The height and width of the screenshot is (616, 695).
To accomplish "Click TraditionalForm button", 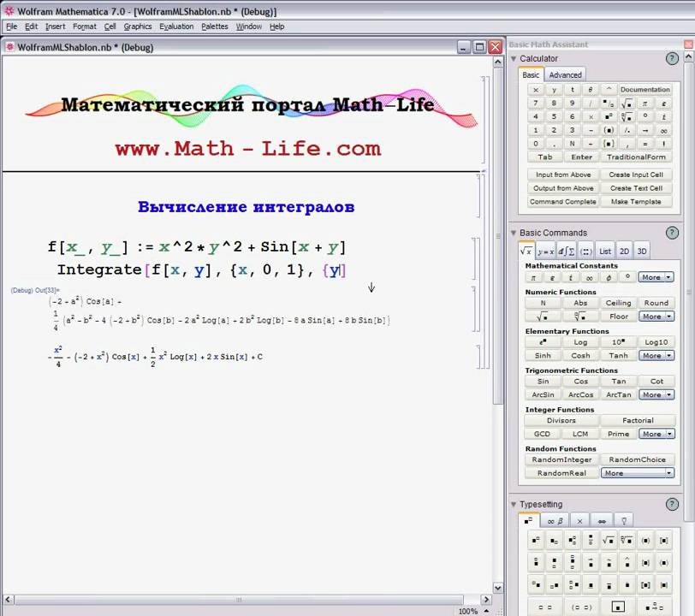I will click(636, 157).
